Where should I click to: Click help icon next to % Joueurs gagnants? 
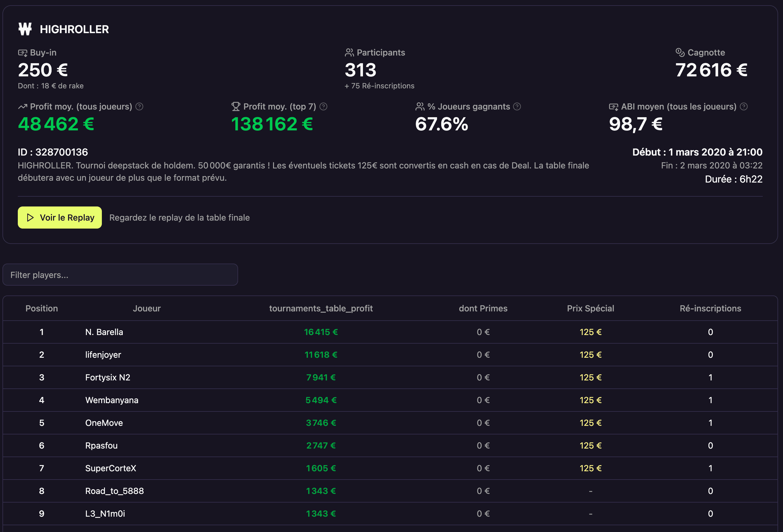tap(517, 106)
